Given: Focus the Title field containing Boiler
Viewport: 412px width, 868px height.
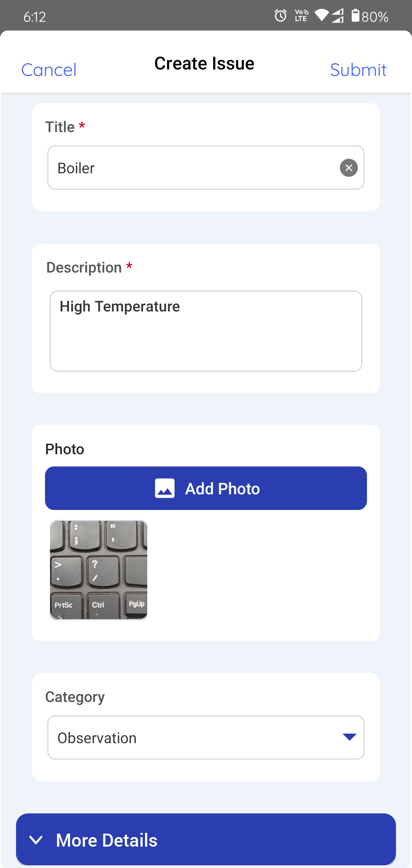Looking at the screenshot, I should [x=191, y=168].
